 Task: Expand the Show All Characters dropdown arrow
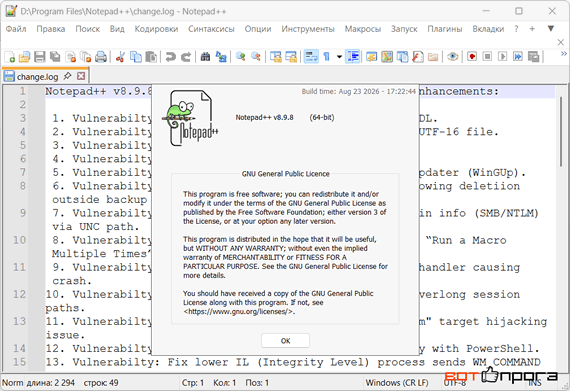pos(339,57)
